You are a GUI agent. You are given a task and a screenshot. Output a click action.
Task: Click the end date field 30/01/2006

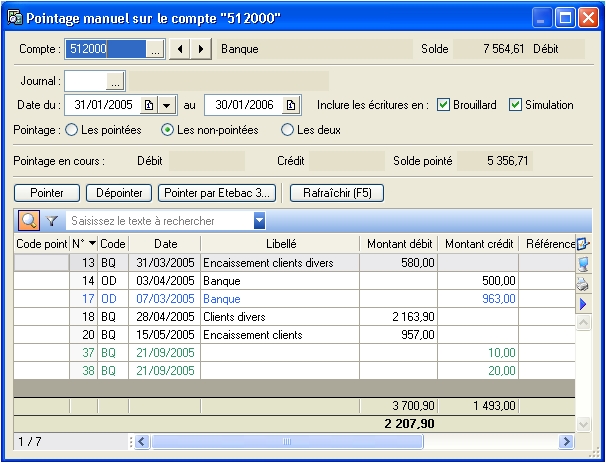(x=244, y=105)
